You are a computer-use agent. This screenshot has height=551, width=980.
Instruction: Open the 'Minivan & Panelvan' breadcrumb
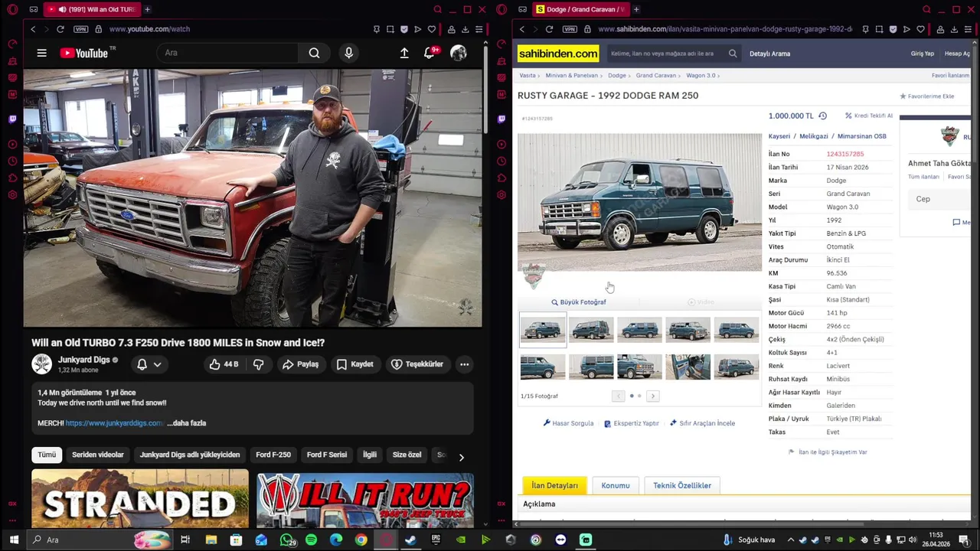[572, 76]
